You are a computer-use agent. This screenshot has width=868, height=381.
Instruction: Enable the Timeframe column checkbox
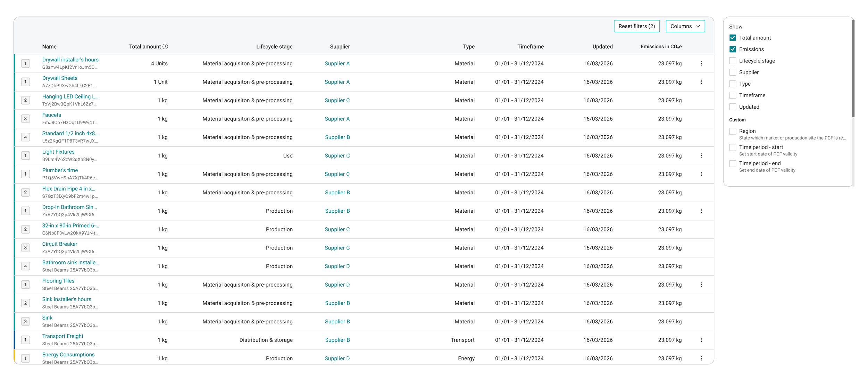733,95
